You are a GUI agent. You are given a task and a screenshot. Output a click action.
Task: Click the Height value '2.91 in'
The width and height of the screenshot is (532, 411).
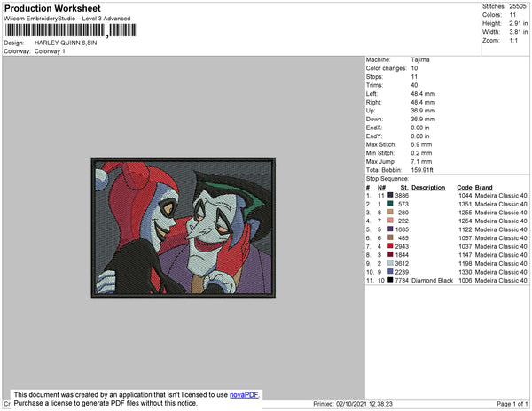tap(518, 23)
